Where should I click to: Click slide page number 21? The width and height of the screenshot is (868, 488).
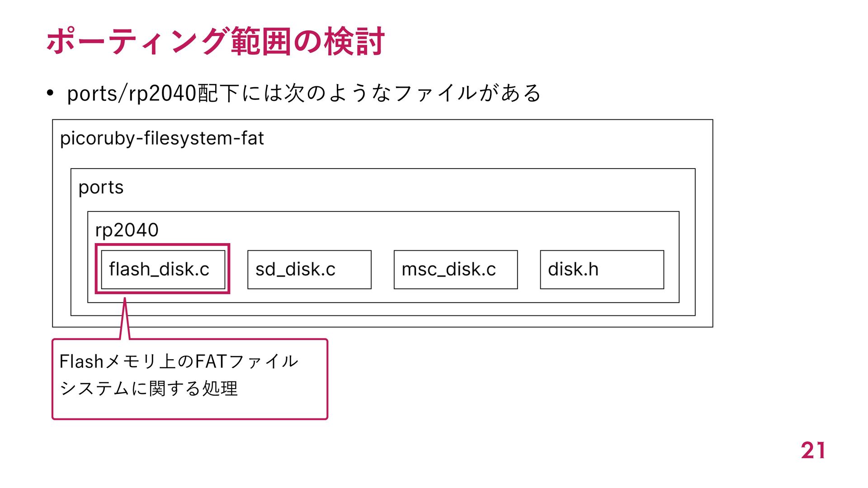click(x=813, y=450)
